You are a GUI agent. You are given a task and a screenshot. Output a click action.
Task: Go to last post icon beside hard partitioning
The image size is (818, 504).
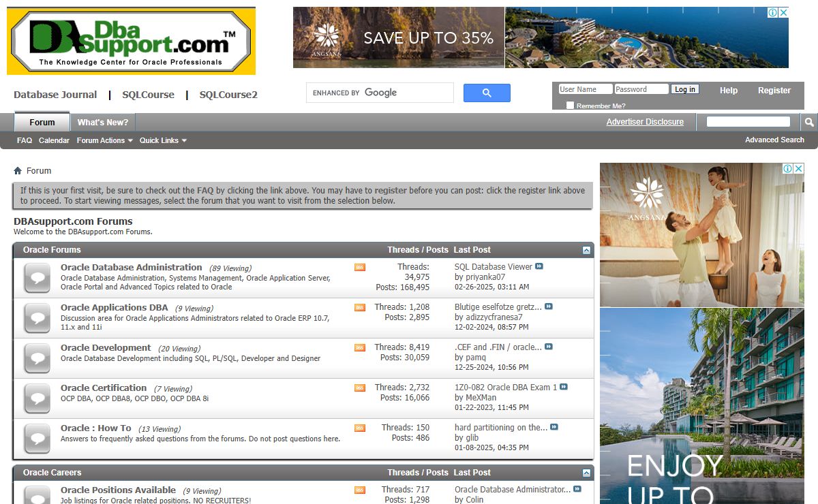pos(554,427)
